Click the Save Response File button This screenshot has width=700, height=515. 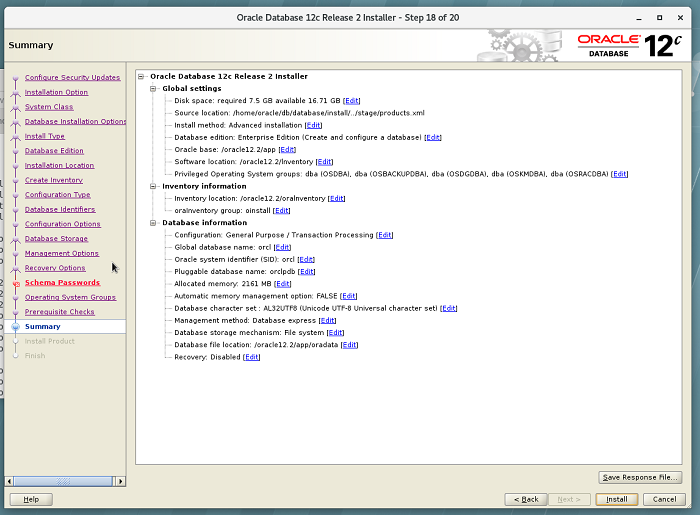[640, 477]
